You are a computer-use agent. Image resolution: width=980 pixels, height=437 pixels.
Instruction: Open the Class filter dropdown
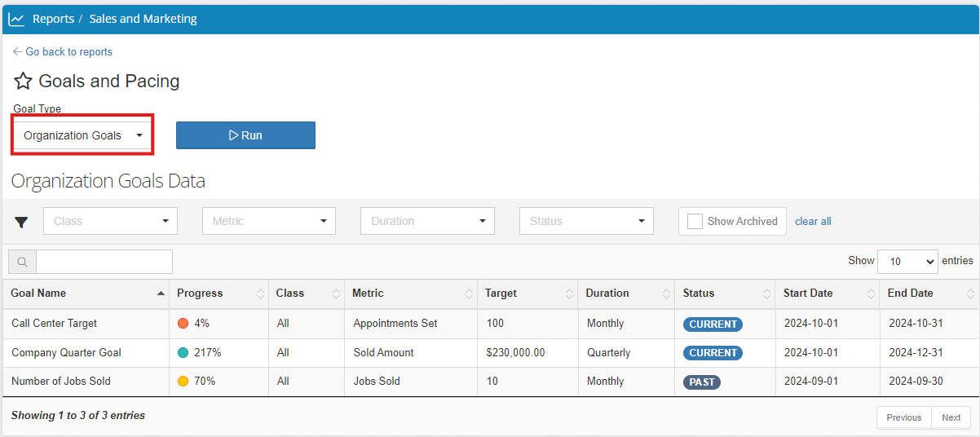[x=110, y=221]
